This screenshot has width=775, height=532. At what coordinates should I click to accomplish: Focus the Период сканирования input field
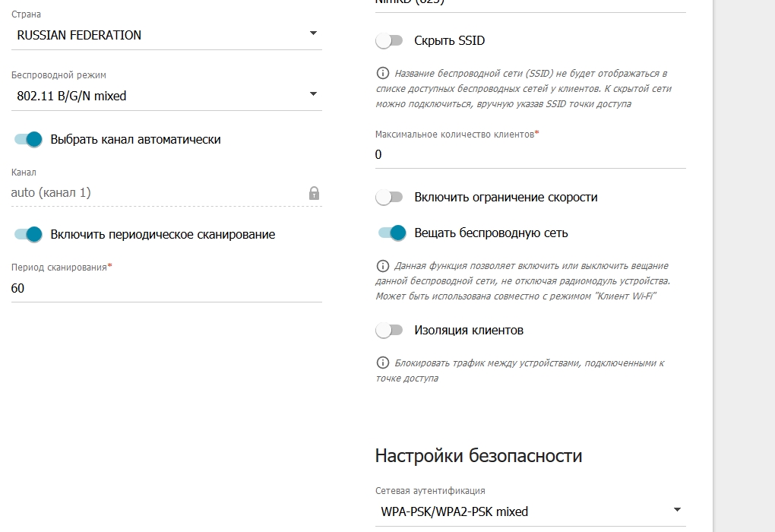point(166,288)
